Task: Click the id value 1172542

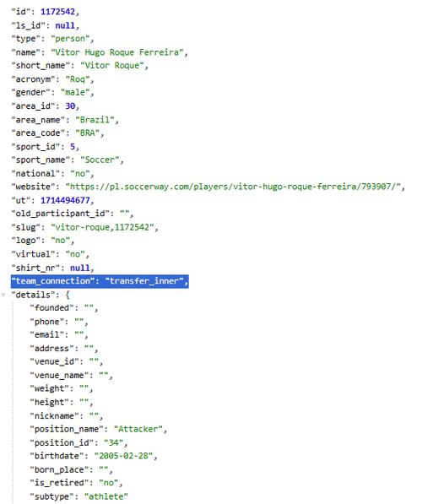Action: [x=57, y=12]
